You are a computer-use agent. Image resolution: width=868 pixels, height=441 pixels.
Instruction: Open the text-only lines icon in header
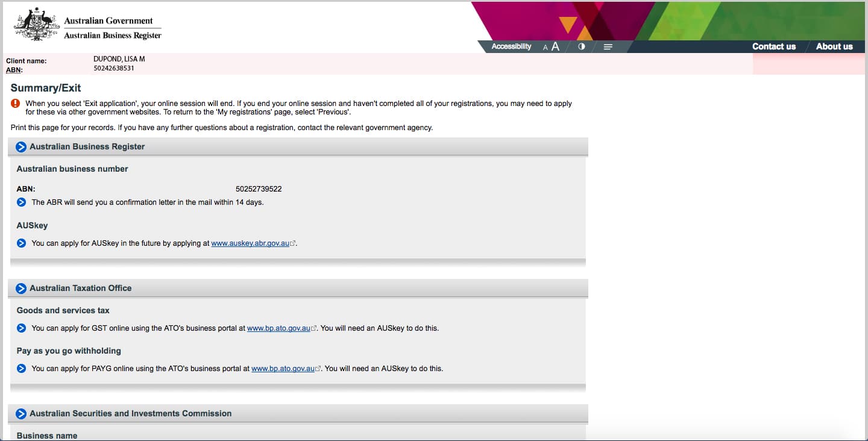point(608,46)
